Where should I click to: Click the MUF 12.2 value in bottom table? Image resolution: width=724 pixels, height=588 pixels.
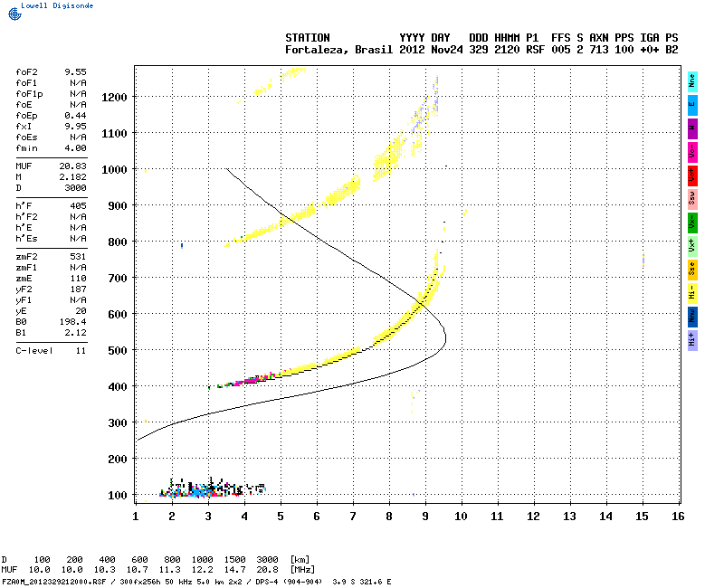[x=202, y=571]
